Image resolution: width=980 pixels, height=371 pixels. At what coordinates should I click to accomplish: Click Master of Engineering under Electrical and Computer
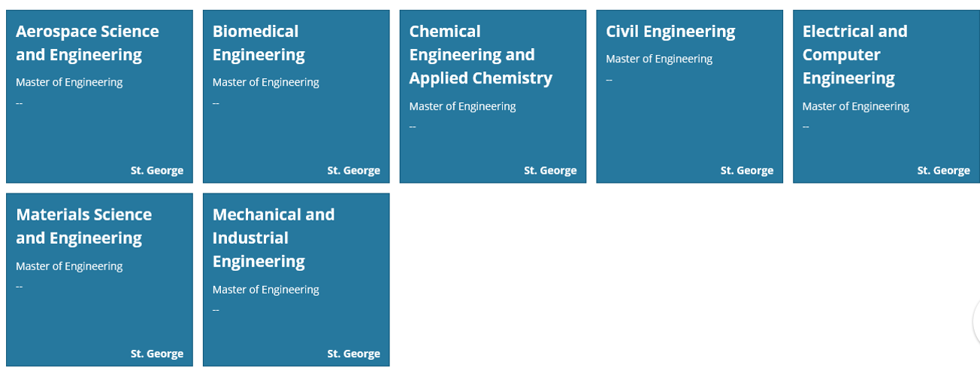tap(856, 106)
